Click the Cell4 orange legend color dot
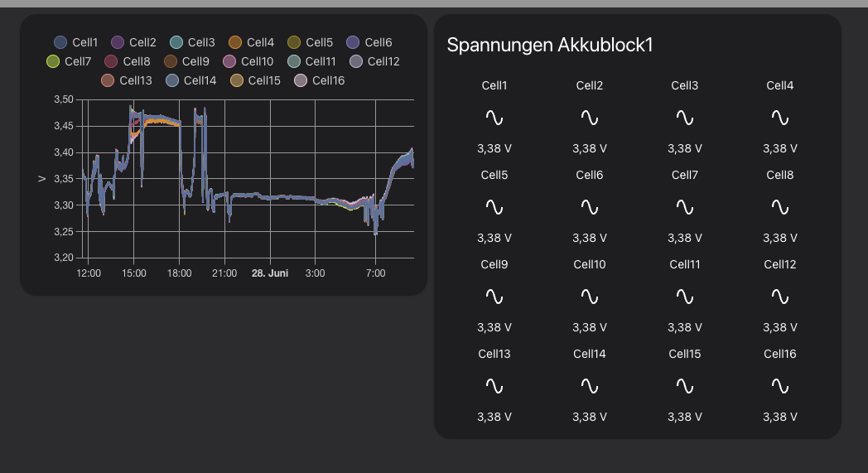Viewport: 868px width, 473px height. click(x=234, y=42)
